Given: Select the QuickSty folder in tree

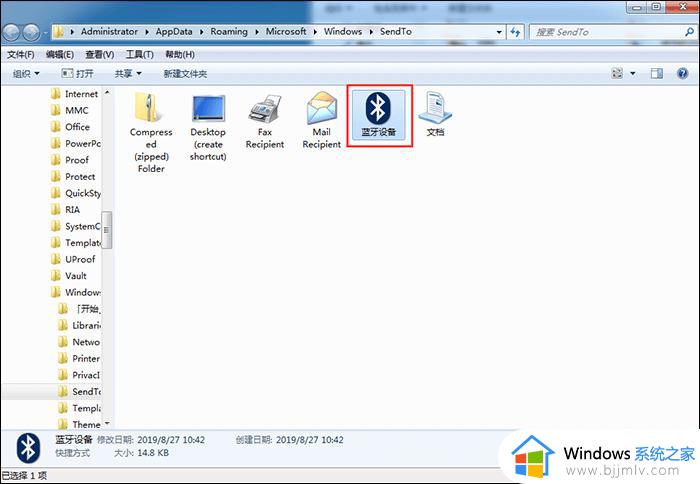Looking at the screenshot, I should [x=76, y=193].
